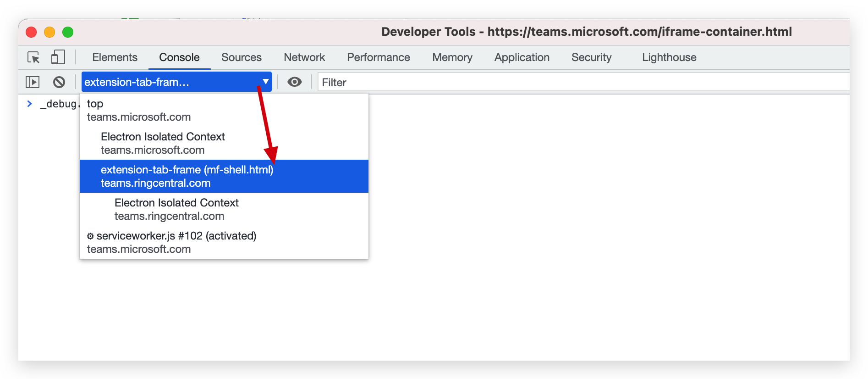
Task: Minimize the window with the yellow button
Action: (49, 32)
